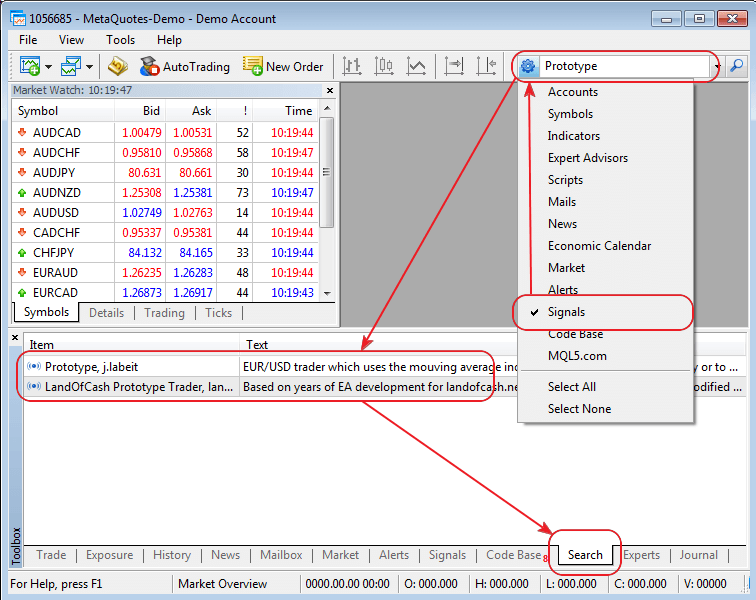The image size is (756, 600).
Task: Toggle Indicators in search filter menu
Action: pos(606,136)
